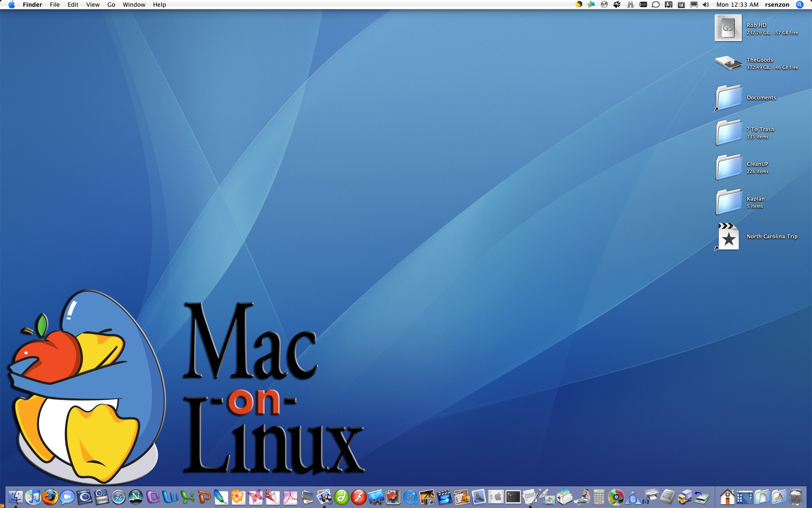The image size is (812, 508).
Task: Open the Applications folder in Dock
Action: (x=779, y=497)
